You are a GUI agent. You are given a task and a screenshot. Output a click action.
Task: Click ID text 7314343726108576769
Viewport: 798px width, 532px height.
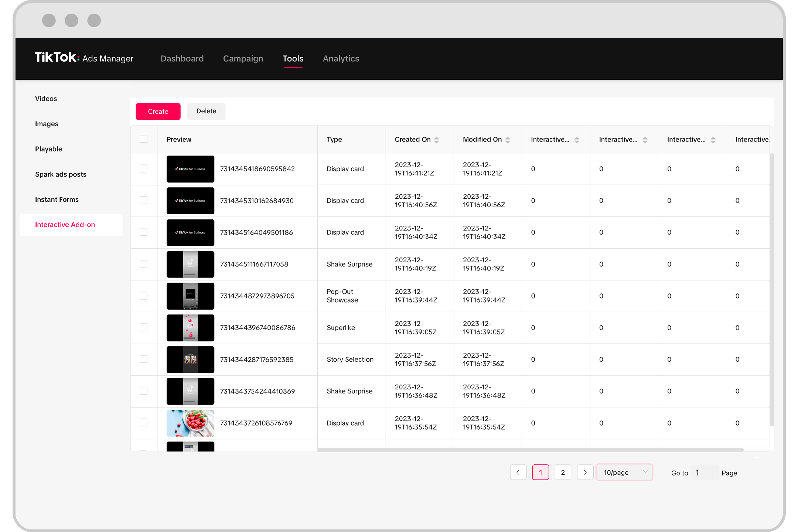point(256,423)
